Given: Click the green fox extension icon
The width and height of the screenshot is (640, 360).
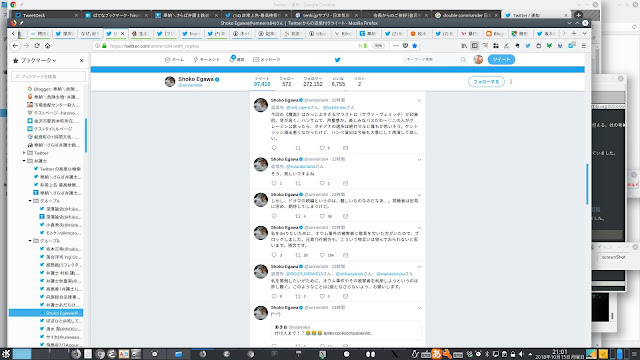Looking at the screenshot, I should pos(549,46).
